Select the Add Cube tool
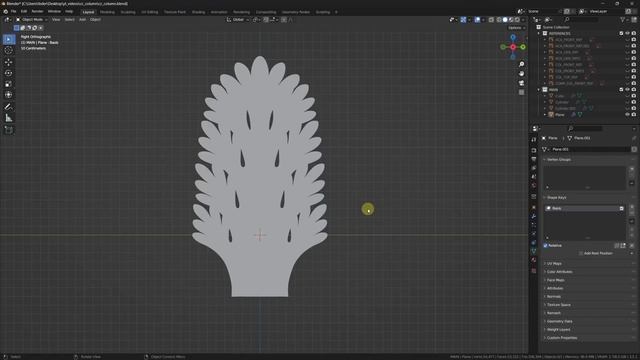This screenshot has height=360, width=640. click(9, 130)
